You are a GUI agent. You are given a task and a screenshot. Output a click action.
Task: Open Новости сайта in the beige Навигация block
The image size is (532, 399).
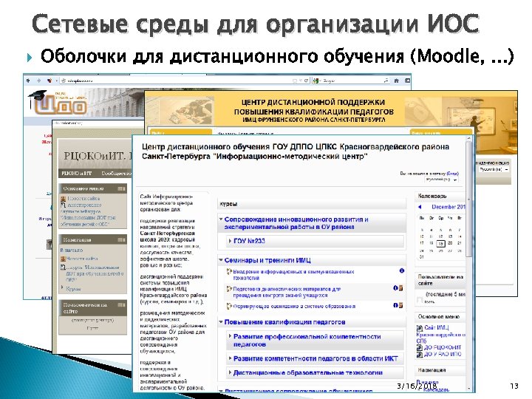tap(82, 259)
